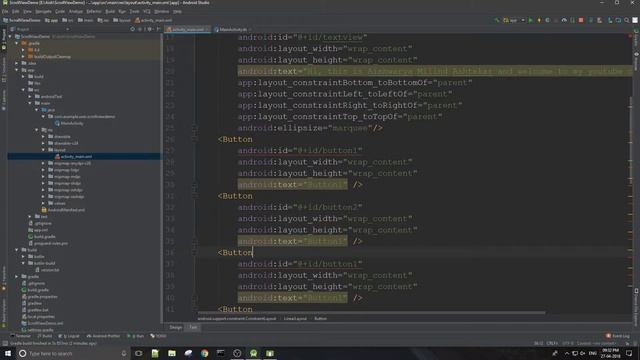Image resolution: width=640 pixels, height=360 pixels.
Task: Click the Windows Start button
Action: pos(8,353)
